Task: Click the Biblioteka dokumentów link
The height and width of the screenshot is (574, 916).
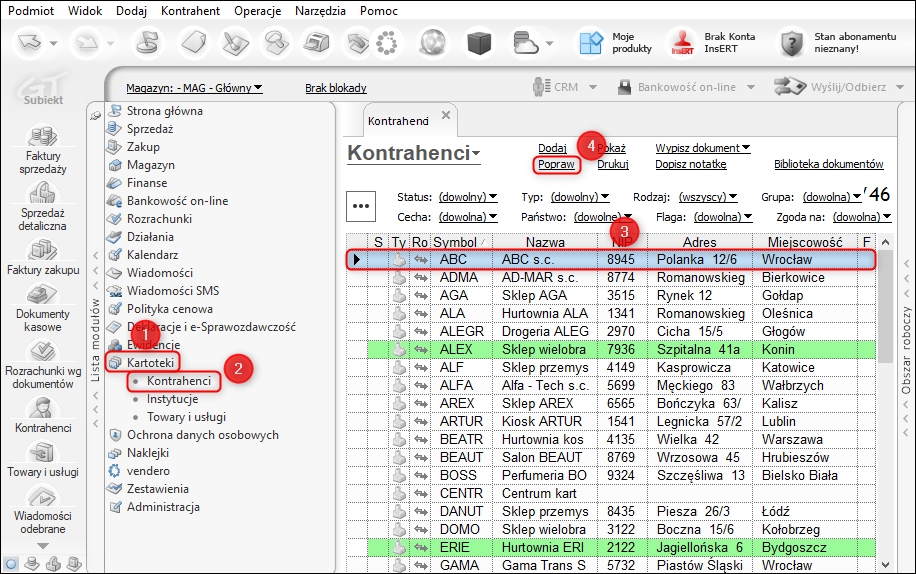Action: point(828,164)
